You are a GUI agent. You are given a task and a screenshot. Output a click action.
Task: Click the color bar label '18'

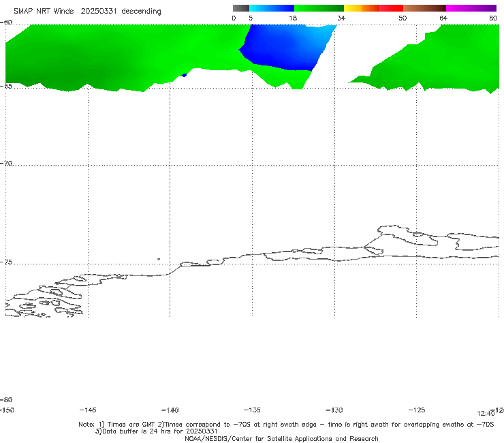(x=293, y=18)
